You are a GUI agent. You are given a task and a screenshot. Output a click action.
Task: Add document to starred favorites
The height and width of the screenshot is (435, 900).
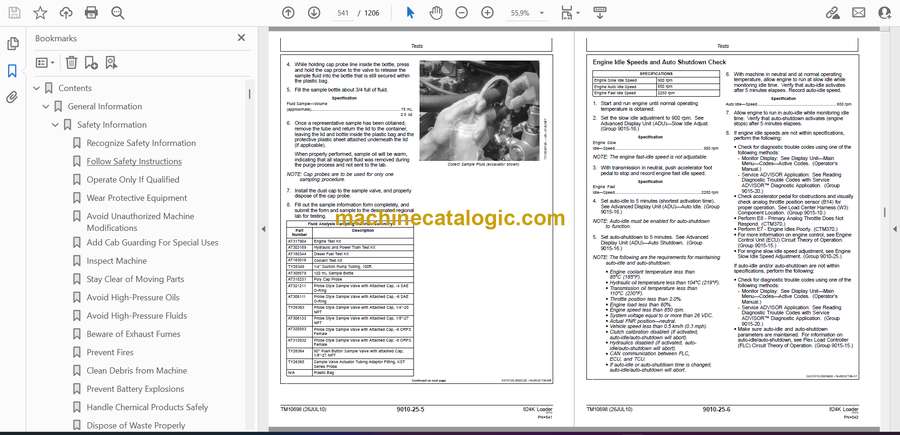coord(40,13)
